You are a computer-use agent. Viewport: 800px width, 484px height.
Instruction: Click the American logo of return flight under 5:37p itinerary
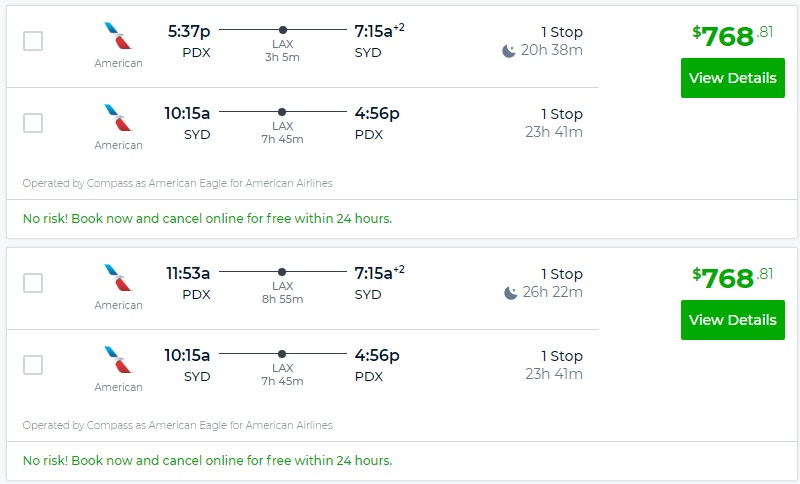[118, 118]
